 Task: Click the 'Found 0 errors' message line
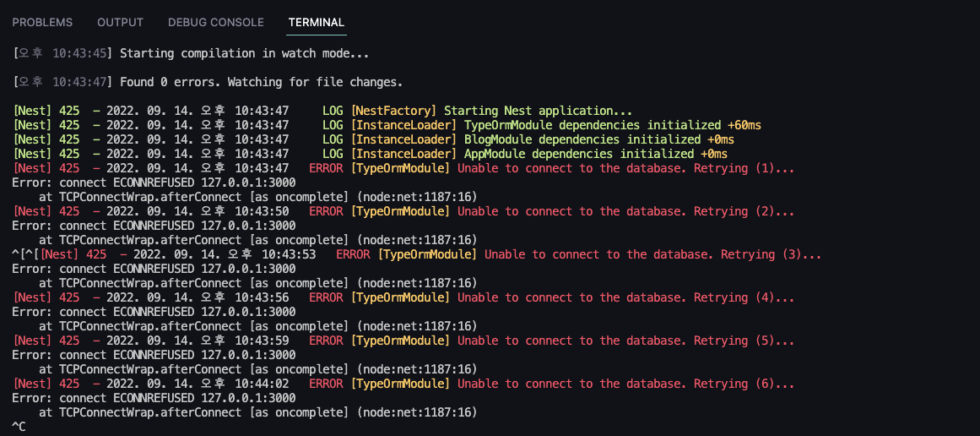pos(208,82)
